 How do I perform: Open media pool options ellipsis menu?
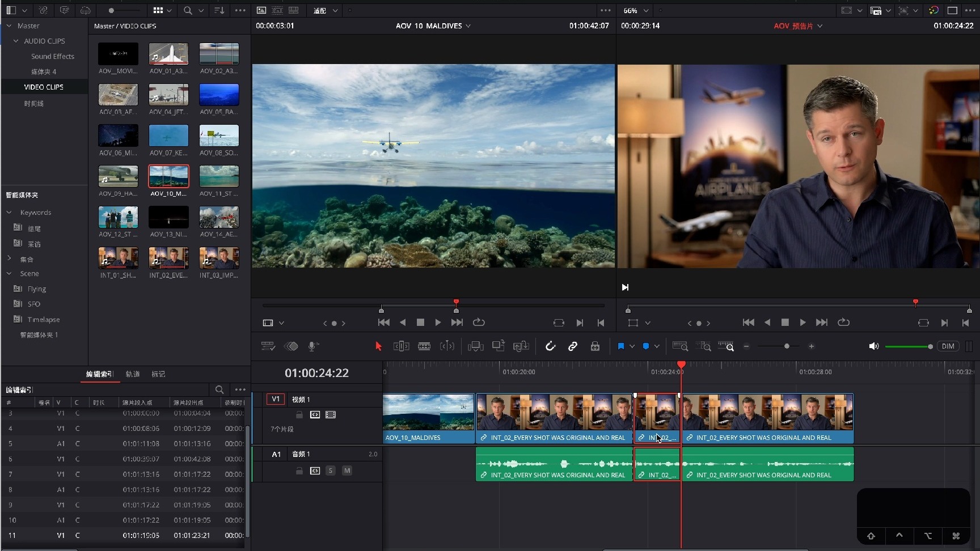click(x=240, y=11)
